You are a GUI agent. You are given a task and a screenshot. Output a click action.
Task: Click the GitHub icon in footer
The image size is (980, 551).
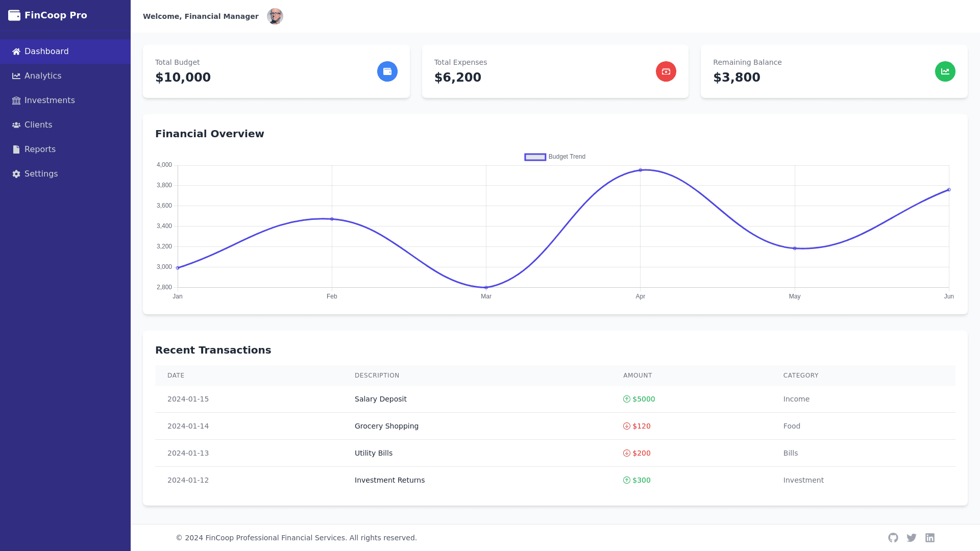(893, 538)
